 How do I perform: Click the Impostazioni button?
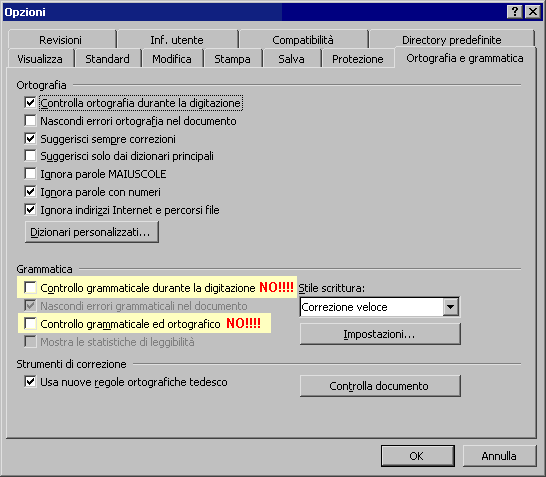[380, 334]
